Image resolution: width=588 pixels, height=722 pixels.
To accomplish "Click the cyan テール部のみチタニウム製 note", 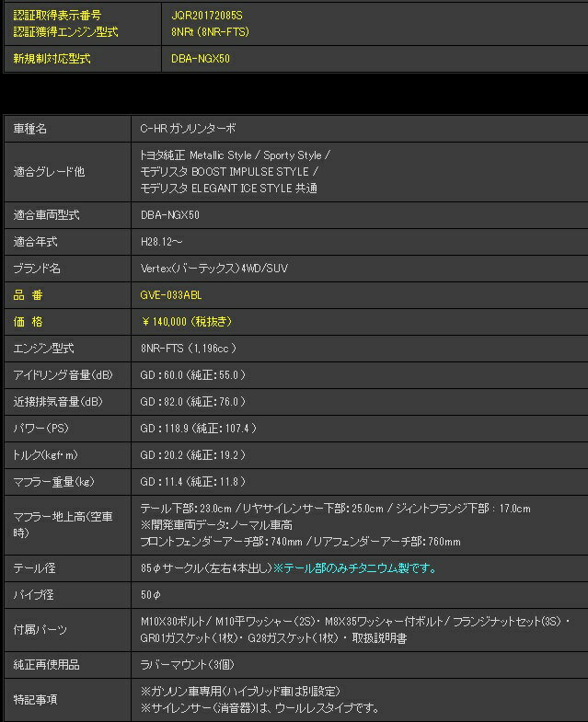I will pyautogui.click(x=354, y=568).
